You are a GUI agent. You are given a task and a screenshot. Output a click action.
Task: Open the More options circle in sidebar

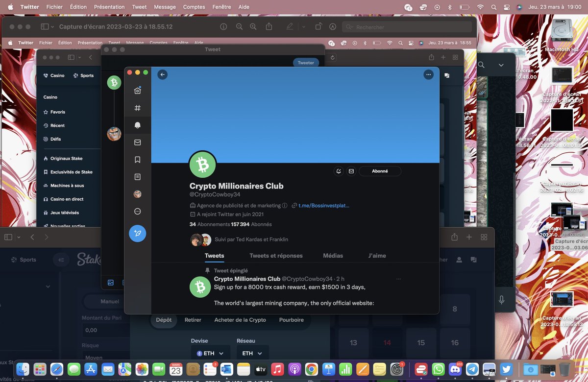click(138, 211)
